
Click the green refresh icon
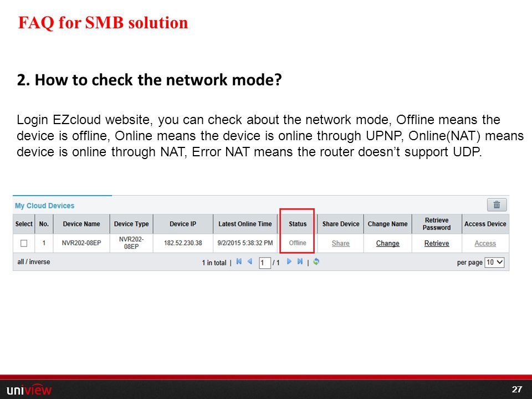(x=316, y=262)
